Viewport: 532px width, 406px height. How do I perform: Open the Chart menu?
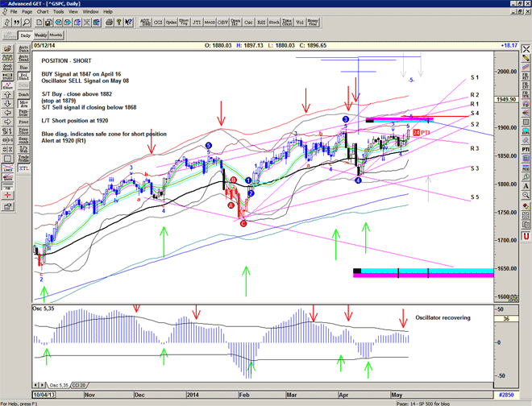click(43, 12)
